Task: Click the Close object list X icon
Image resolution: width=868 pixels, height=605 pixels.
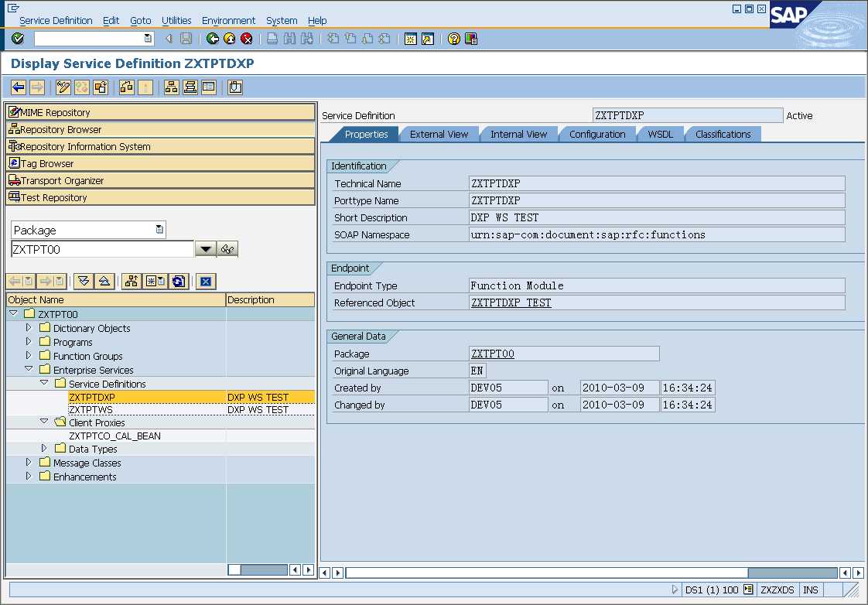Action: 206,281
